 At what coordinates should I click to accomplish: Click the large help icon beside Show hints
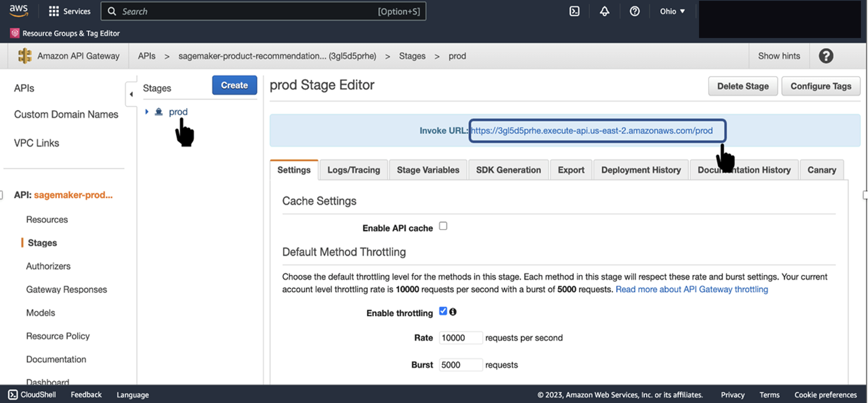click(826, 56)
